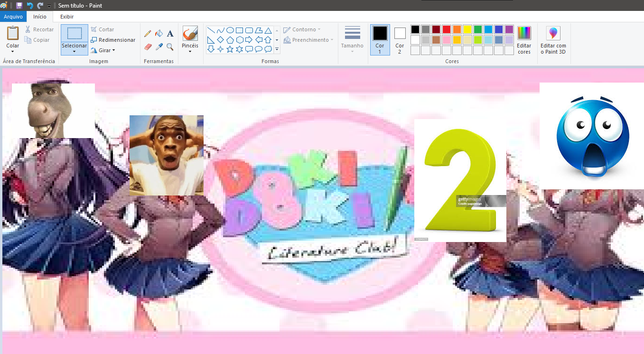Activate the Selecionar rectangle selection tool
The height and width of the screenshot is (354, 644).
75,33
